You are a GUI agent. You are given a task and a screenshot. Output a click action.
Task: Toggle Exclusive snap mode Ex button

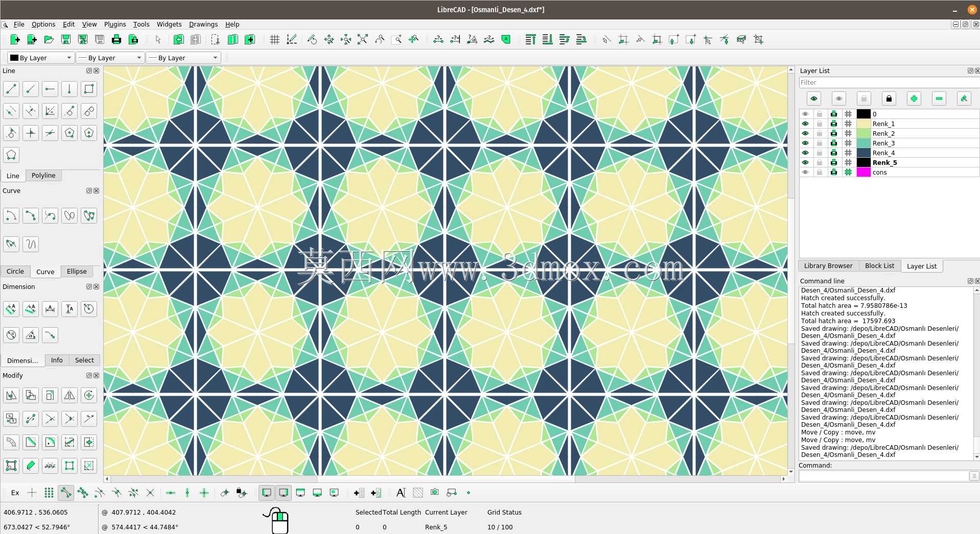[15, 493]
